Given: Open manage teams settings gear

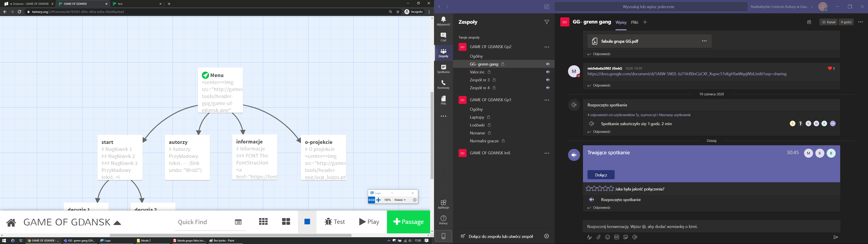Looking at the screenshot, I should [x=547, y=236].
